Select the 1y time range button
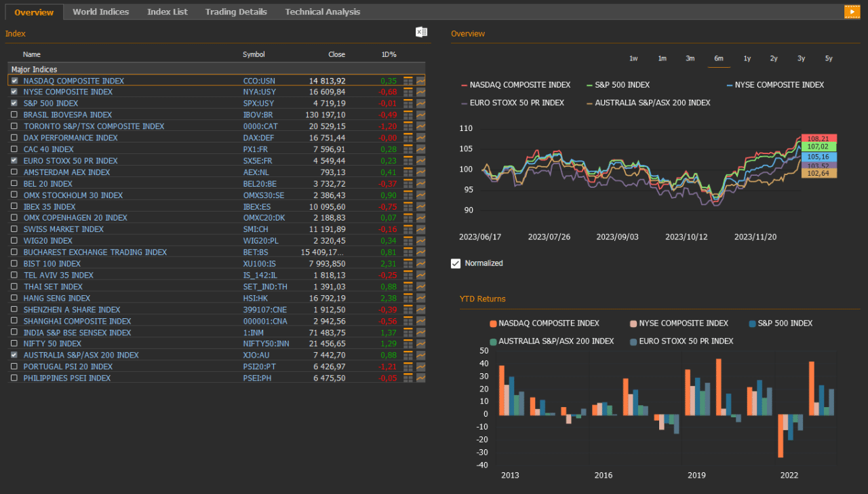This screenshot has height=494, width=868. [747, 58]
